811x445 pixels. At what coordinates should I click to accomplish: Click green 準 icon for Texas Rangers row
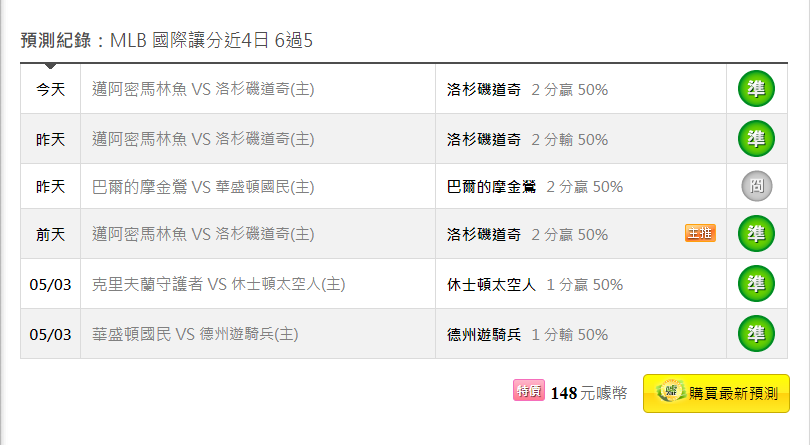click(756, 334)
